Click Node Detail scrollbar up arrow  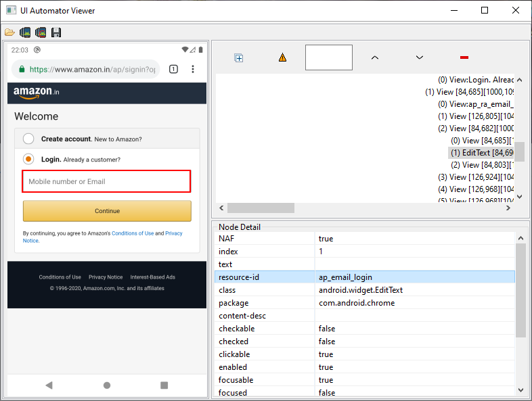[520, 238]
